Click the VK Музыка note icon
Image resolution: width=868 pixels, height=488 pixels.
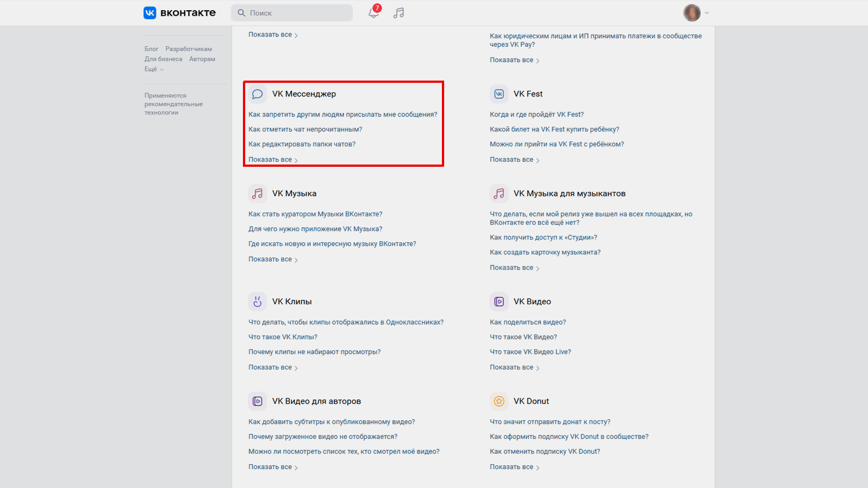pyautogui.click(x=258, y=194)
